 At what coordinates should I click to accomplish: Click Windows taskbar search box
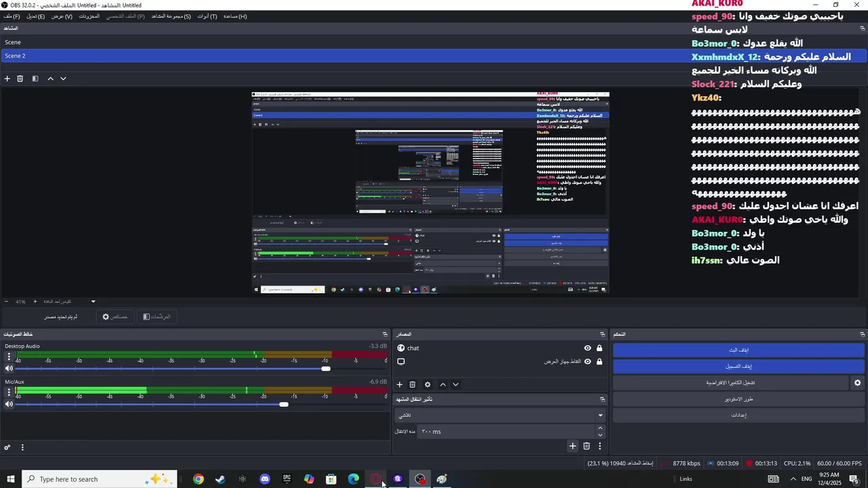coord(100,479)
